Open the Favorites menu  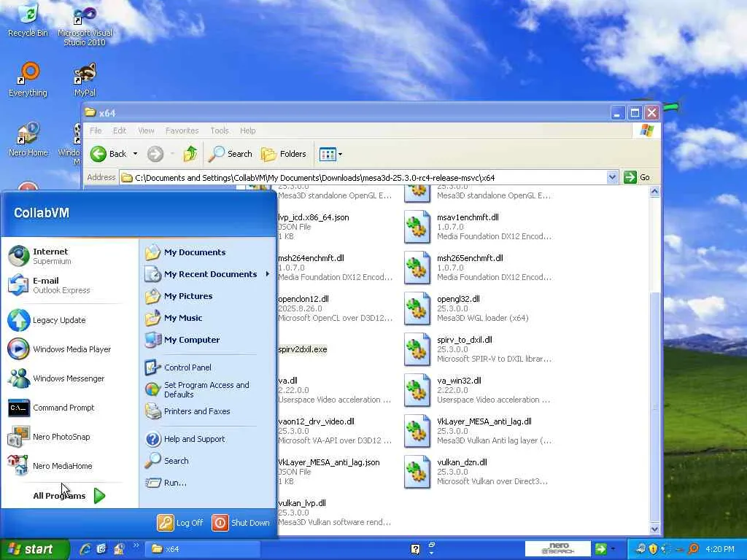point(182,131)
